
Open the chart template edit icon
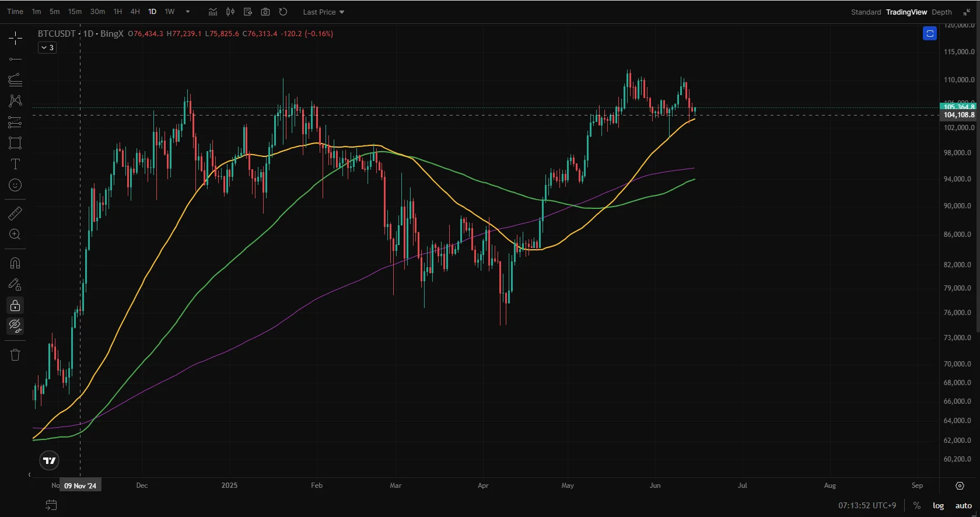click(248, 12)
